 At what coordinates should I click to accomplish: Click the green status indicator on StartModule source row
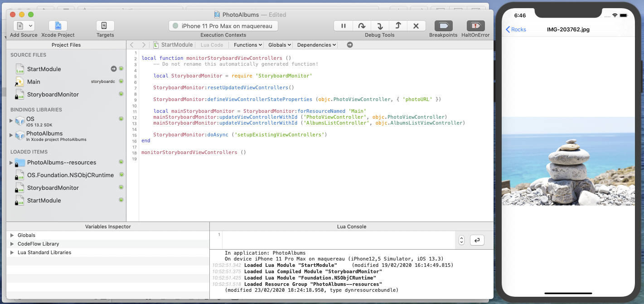[121, 69]
